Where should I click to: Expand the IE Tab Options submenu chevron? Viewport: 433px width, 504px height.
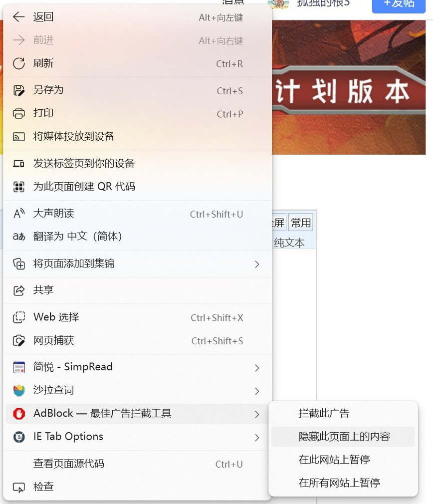pos(256,438)
